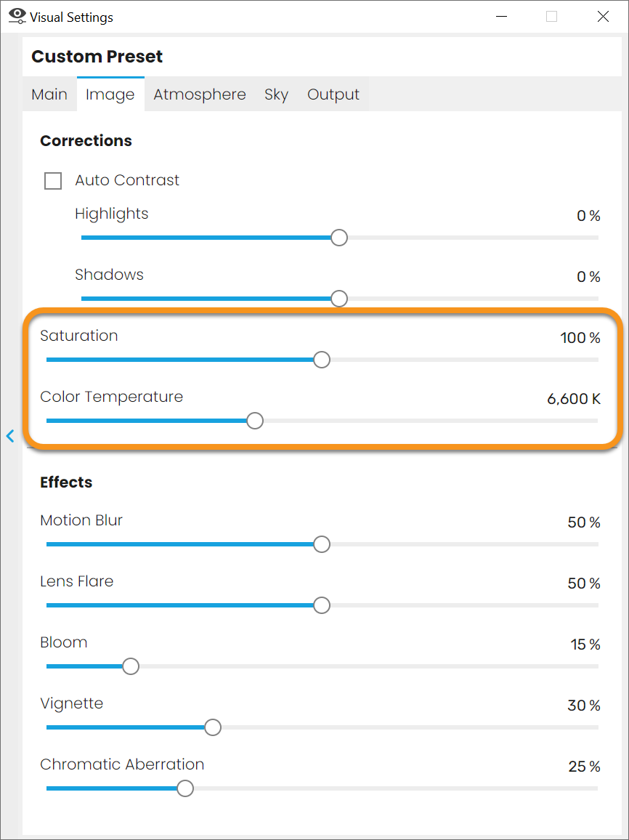
Task: Click the Saturation slider handle
Action: [x=322, y=360]
